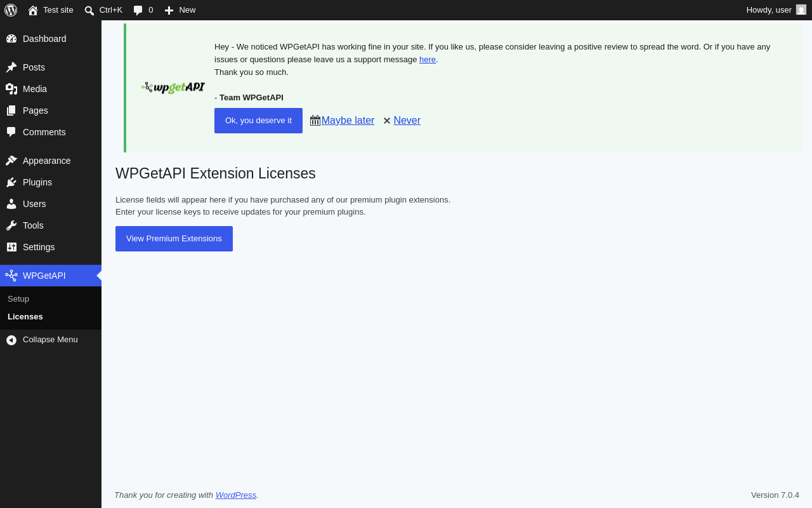Click the Ok, you deserve it button
Screen dimensions: 812x508
pyautogui.click(x=258, y=121)
